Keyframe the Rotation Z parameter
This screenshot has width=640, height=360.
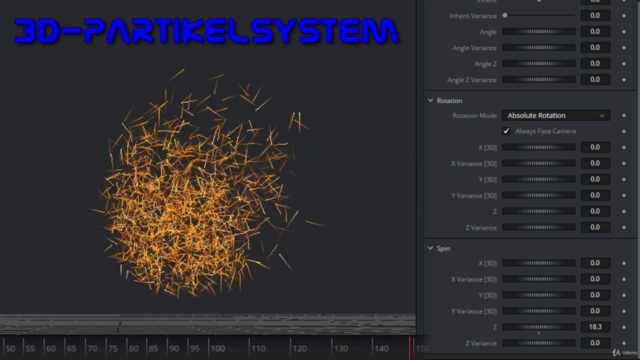pos(624,211)
